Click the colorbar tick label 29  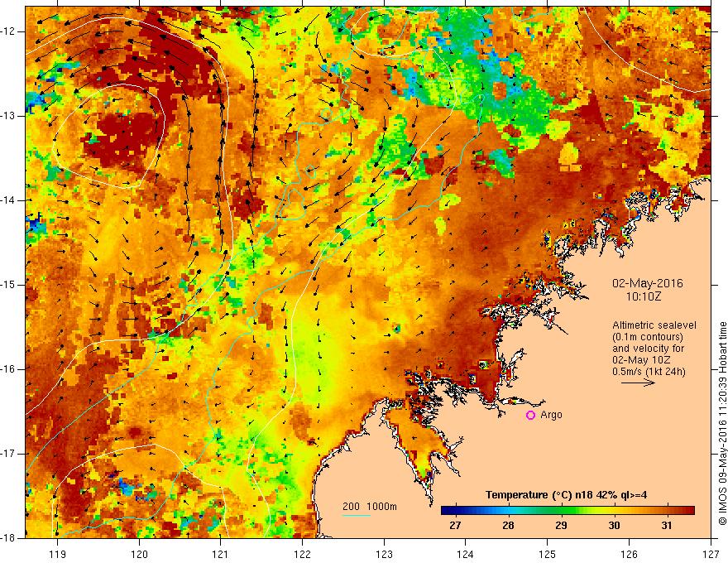pos(561,526)
